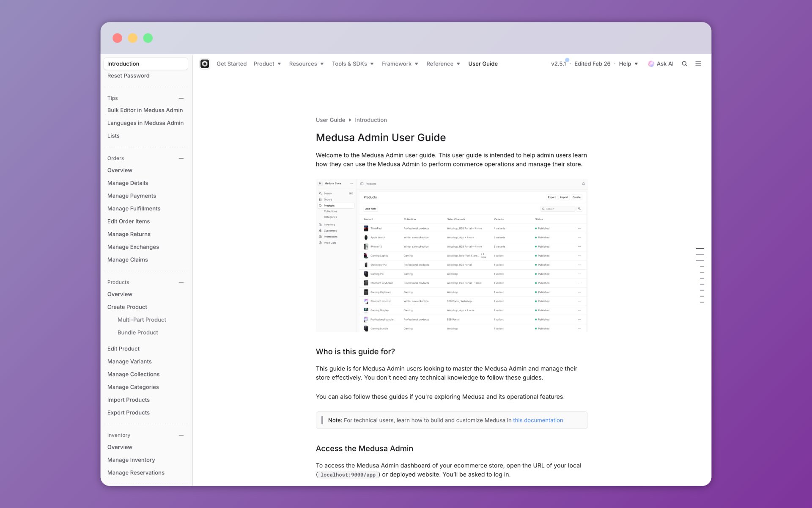Click Edited Feb 26 link
812x508 pixels.
click(592, 64)
